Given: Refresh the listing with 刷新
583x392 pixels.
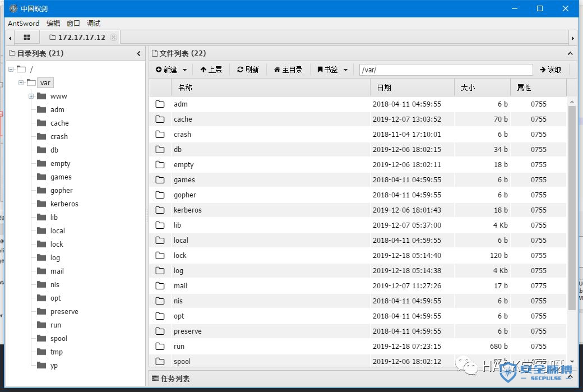Looking at the screenshot, I should pyautogui.click(x=248, y=70).
